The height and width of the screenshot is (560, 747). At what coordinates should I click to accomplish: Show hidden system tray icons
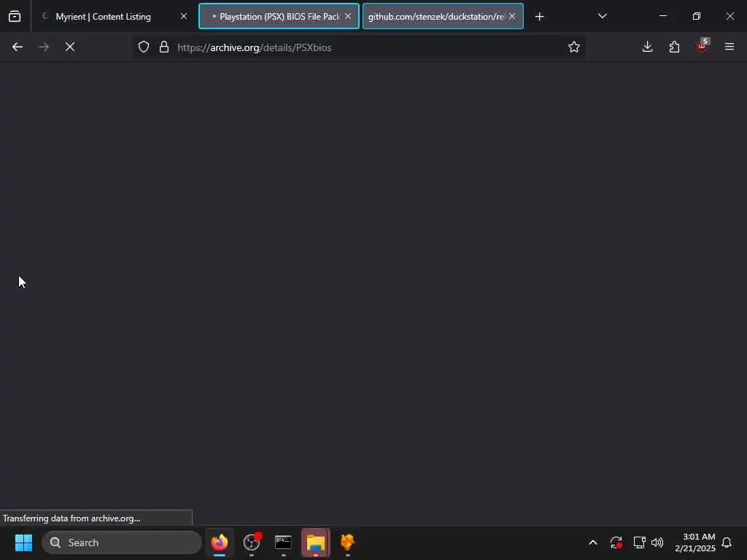pyautogui.click(x=593, y=542)
